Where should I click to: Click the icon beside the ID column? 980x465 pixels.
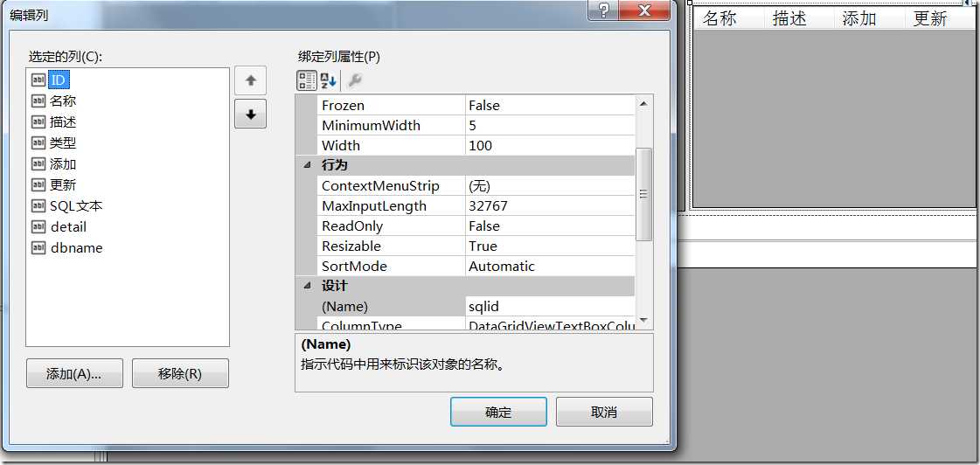pos(38,80)
